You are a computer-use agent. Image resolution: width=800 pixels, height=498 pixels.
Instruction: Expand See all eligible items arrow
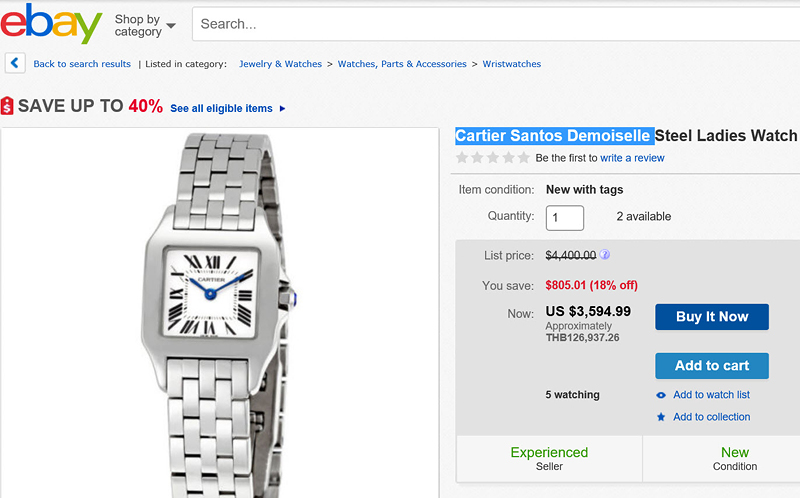point(282,108)
